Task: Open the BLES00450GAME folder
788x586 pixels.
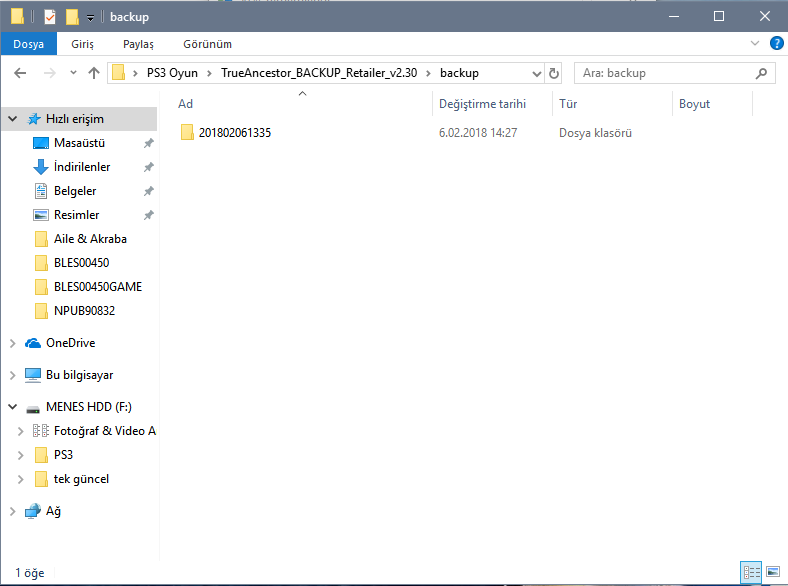Action: 98,287
